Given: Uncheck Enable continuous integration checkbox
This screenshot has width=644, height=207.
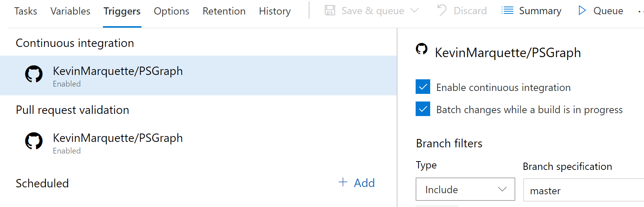Looking at the screenshot, I should tap(423, 87).
